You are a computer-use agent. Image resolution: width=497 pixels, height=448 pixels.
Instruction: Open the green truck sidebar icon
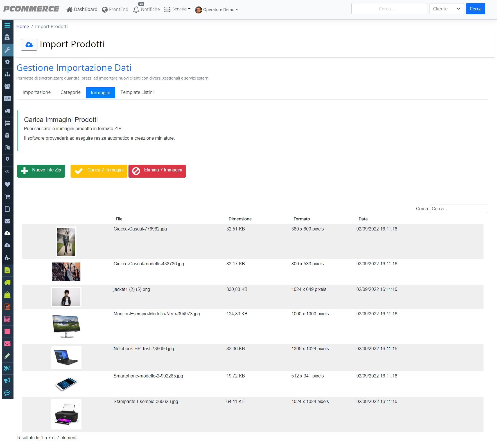pyautogui.click(x=7, y=282)
